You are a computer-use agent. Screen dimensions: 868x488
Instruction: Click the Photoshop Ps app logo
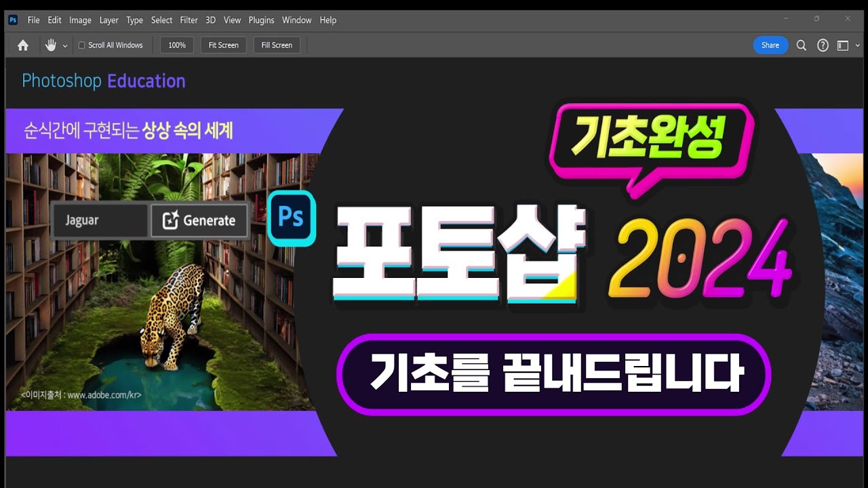(13, 20)
